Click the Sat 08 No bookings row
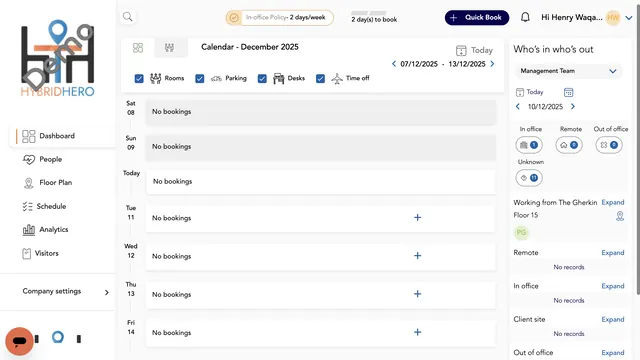This screenshot has width=640, height=360. (321, 112)
